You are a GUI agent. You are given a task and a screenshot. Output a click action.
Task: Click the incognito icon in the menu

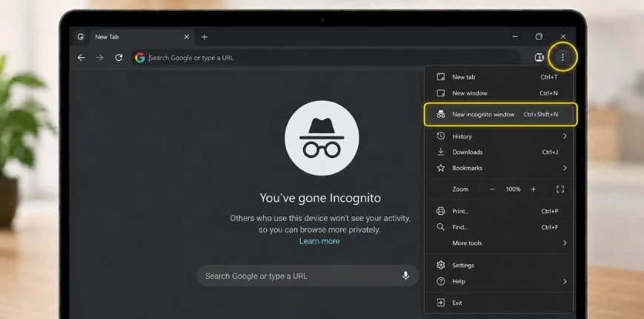point(441,114)
